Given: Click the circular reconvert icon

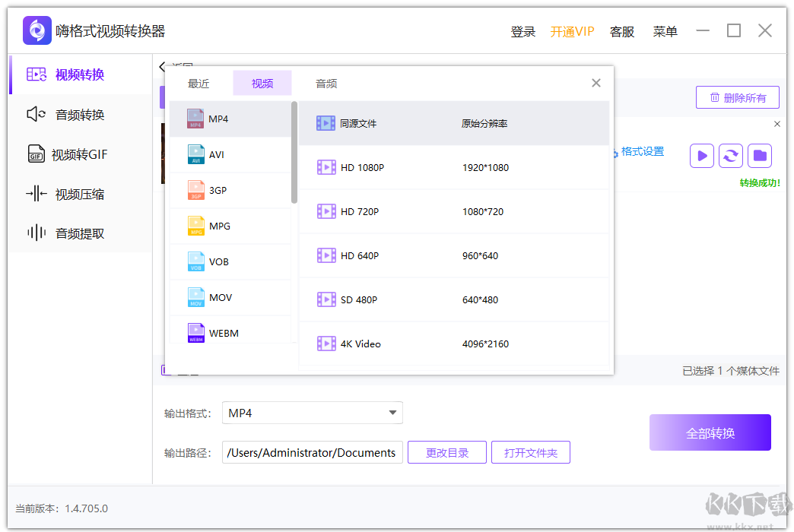Looking at the screenshot, I should (730, 155).
